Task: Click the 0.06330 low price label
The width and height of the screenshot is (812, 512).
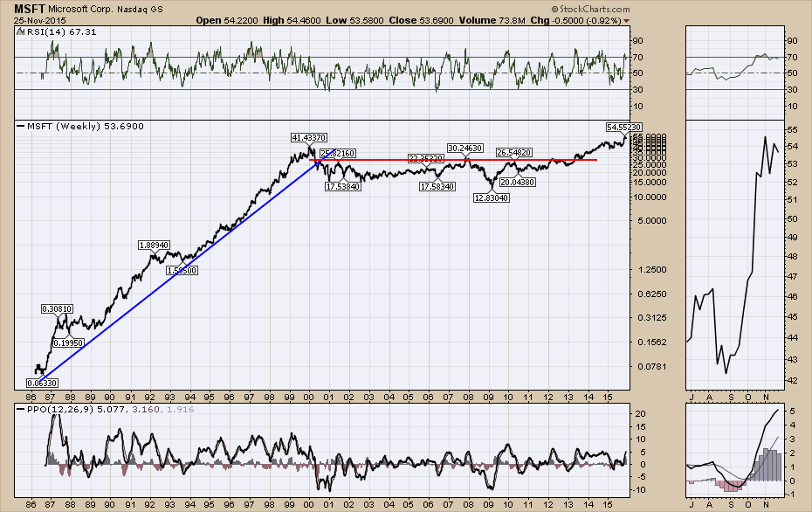Action: pyautogui.click(x=43, y=383)
